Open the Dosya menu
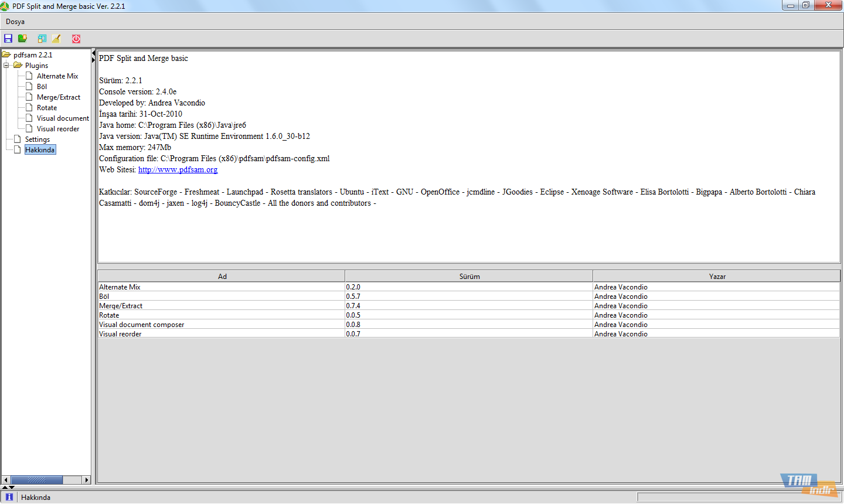 pyautogui.click(x=15, y=22)
